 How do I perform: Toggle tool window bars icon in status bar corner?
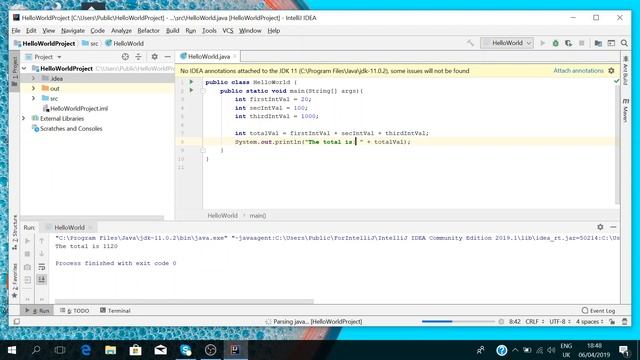16,322
